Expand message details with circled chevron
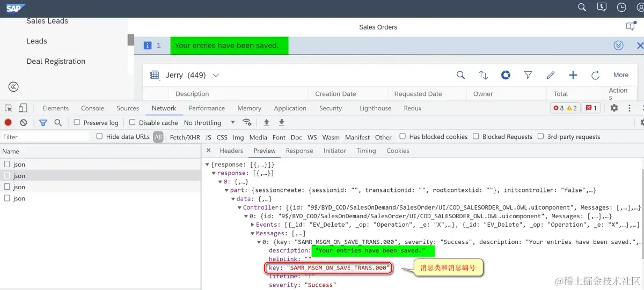The height and width of the screenshot is (290, 644). point(618,46)
